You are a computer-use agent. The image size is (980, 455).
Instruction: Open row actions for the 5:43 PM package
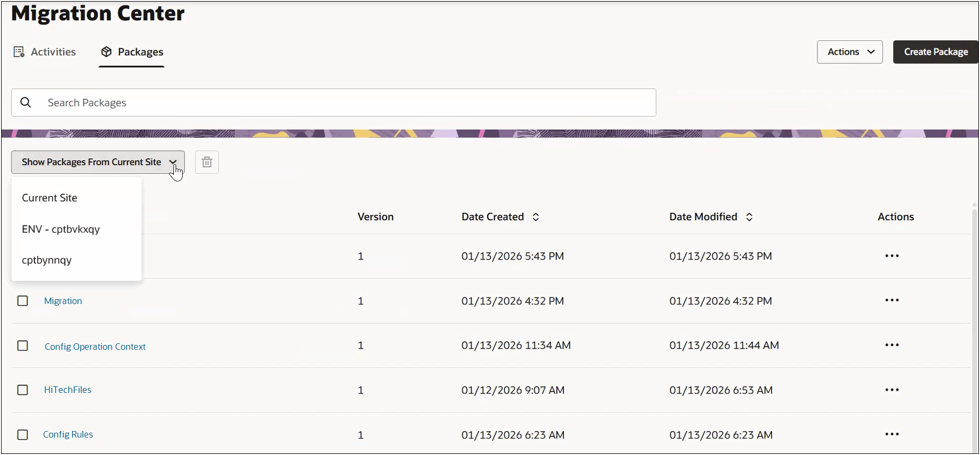coord(892,256)
